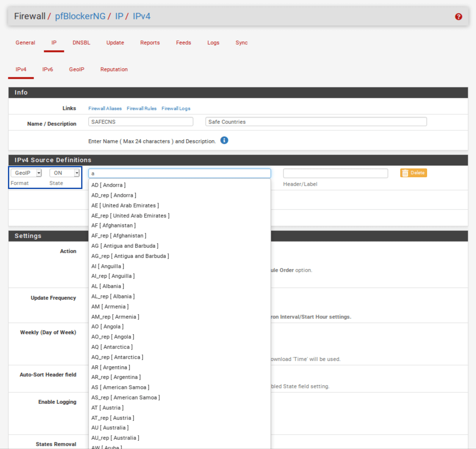This screenshot has height=449, width=476.
Task: Select AF [ Afghanistan ] suggestion
Action: (180, 226)
